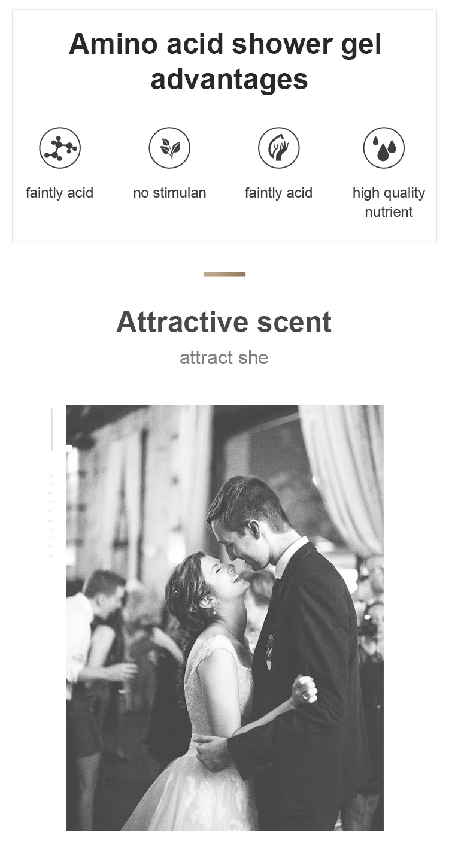Select the 'Attractive scent' heading
449x868 pixels.
click(224, 322)
